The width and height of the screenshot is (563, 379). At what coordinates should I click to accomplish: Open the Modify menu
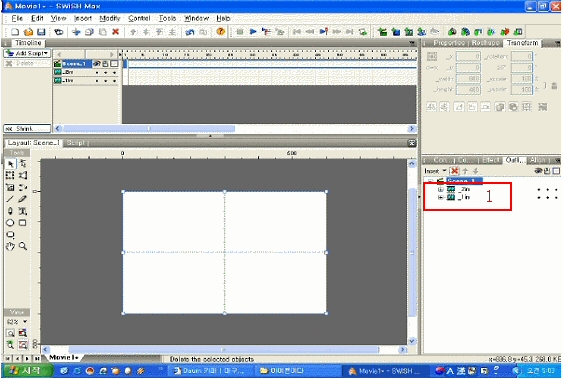tap(110, 18)
